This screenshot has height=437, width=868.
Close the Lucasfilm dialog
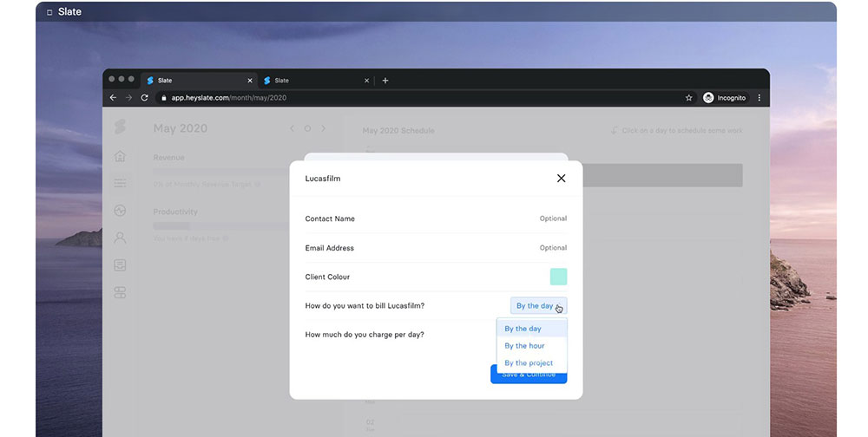561,178
